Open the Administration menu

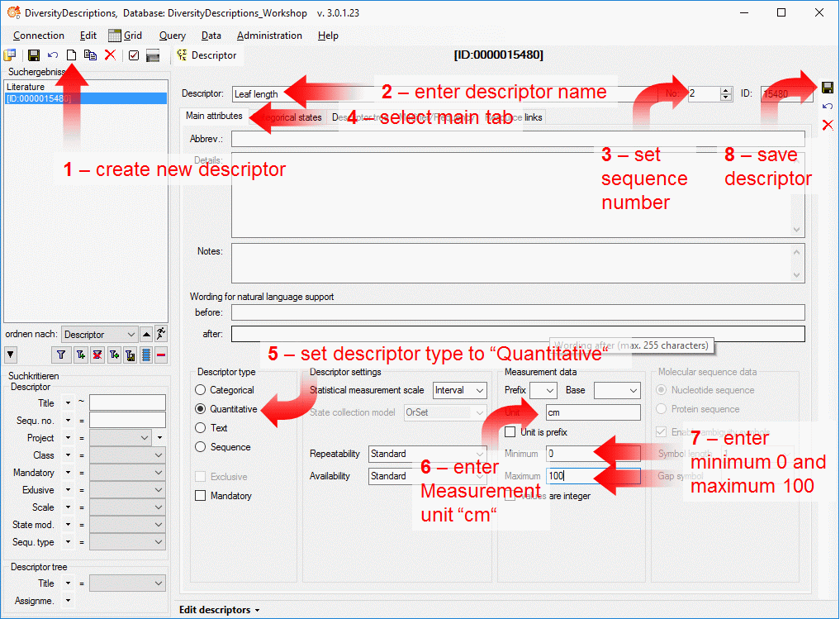[269, 36]
